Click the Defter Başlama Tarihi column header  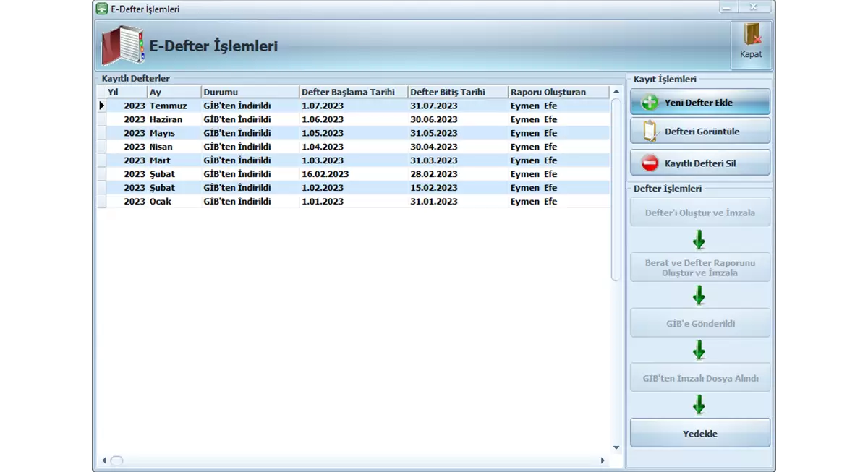353,92
